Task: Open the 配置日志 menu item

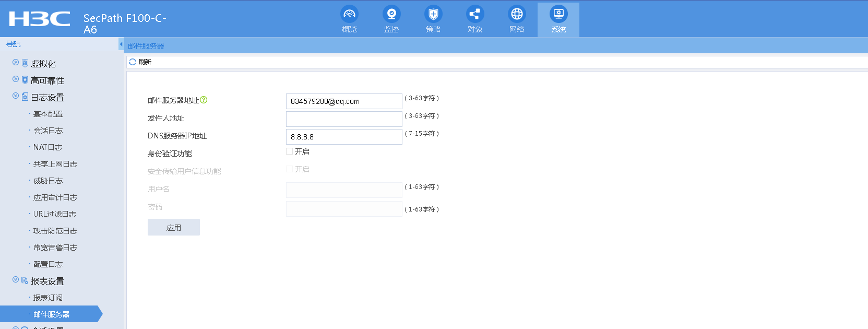Action: pyautogui.click(x=48, y=264)
